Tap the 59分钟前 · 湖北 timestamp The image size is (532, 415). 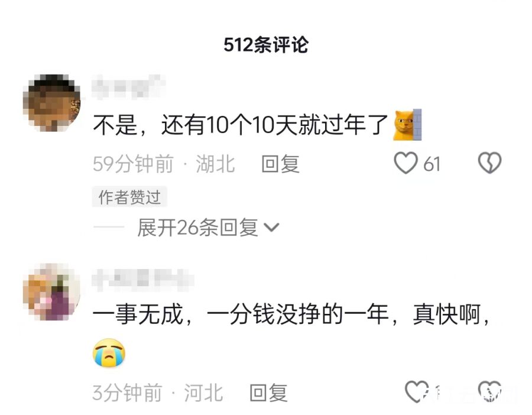tap(164, 164)
